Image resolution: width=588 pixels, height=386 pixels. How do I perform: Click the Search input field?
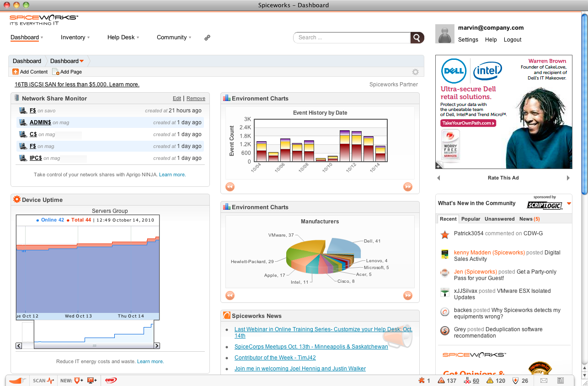tap(352, 37)
